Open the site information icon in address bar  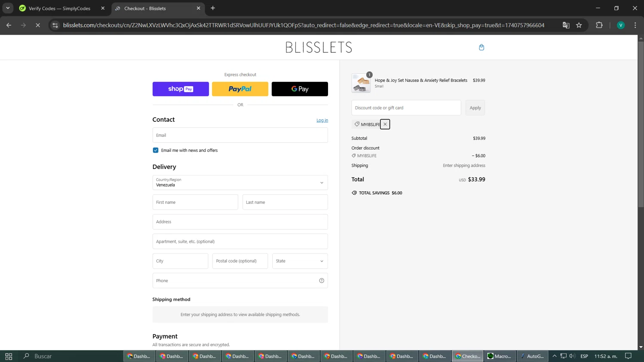tap(55, 25)
